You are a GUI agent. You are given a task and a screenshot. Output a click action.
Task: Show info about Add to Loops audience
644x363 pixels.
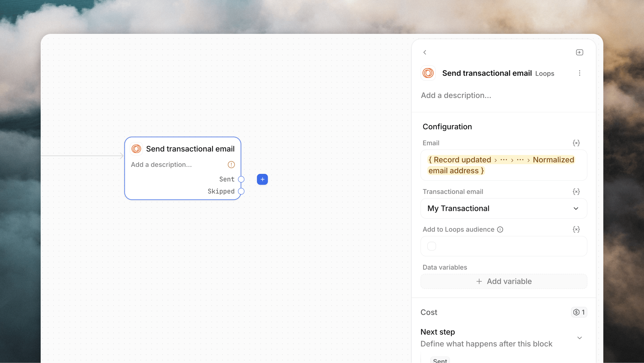point(500,229)
